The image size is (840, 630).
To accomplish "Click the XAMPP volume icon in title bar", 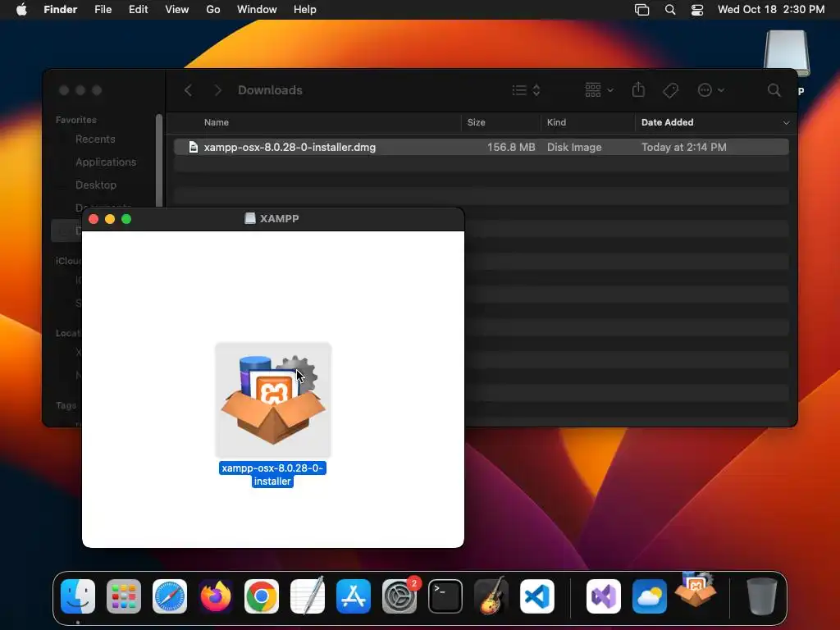I will [x=249, y=218].
